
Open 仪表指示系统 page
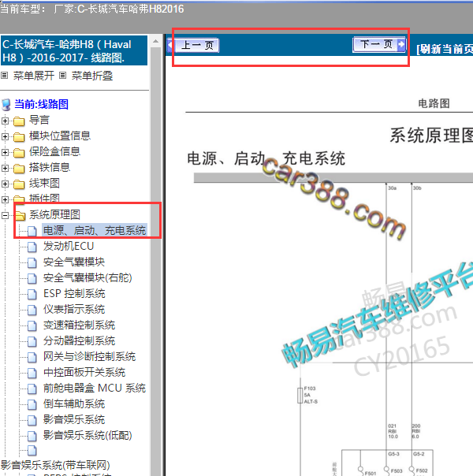point(74,310)
